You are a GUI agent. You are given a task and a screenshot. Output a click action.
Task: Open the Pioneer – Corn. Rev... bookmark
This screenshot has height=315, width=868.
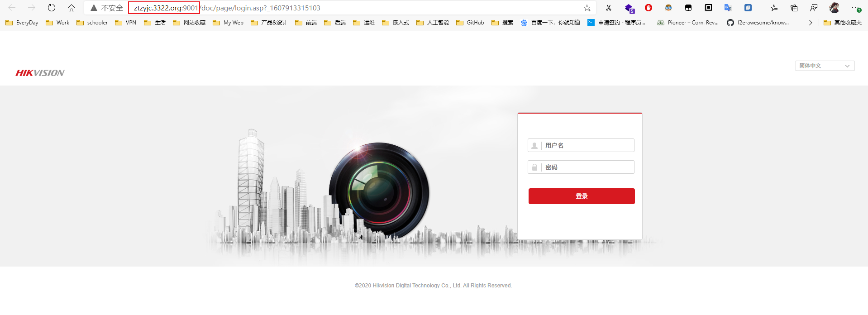click(x=688, y=23)
